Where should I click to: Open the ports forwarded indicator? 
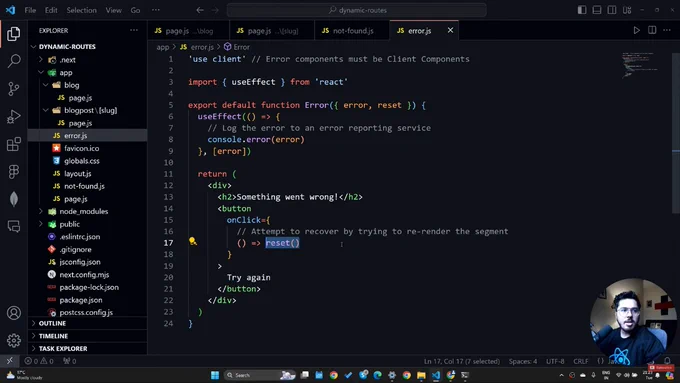tap(69, 361)
